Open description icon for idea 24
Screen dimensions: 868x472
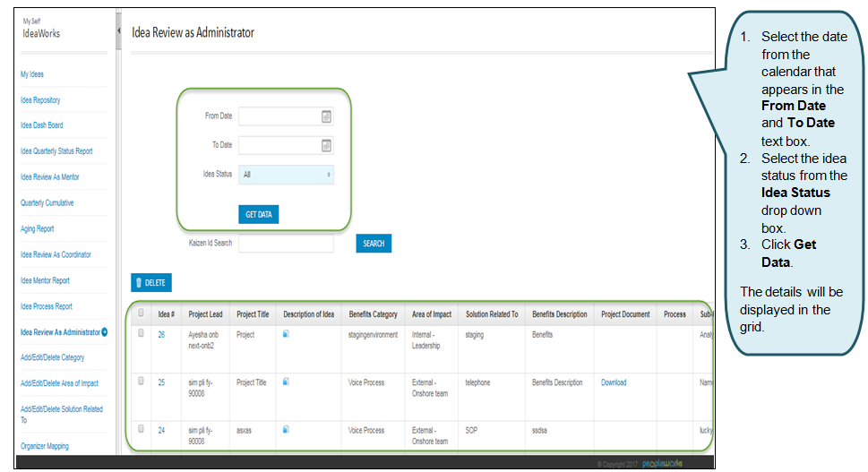286,429
